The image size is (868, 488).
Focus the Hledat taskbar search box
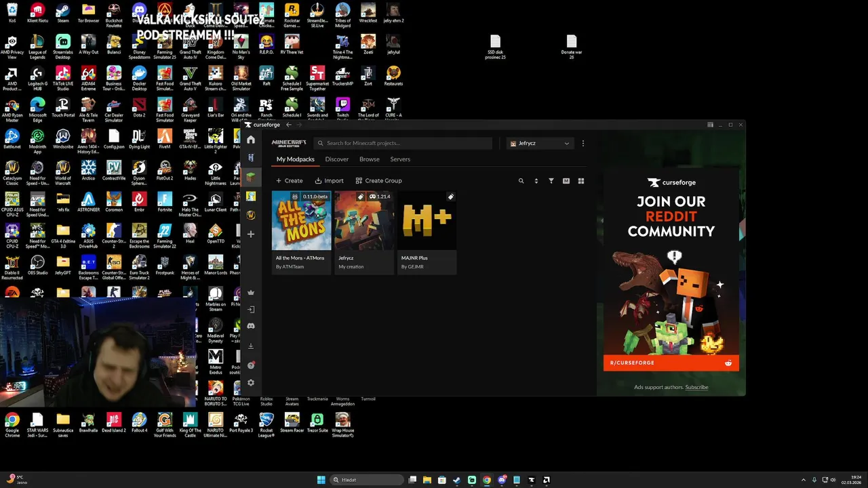point(366,480)
